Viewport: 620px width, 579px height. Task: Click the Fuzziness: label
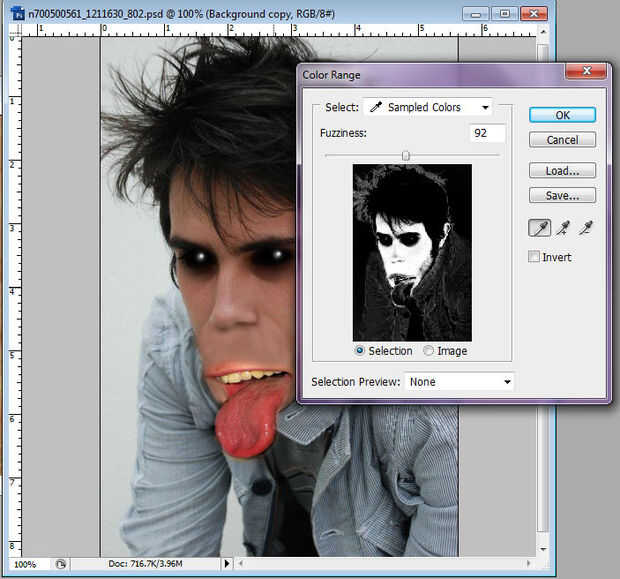pyautogui.click(x=343, y=133)
